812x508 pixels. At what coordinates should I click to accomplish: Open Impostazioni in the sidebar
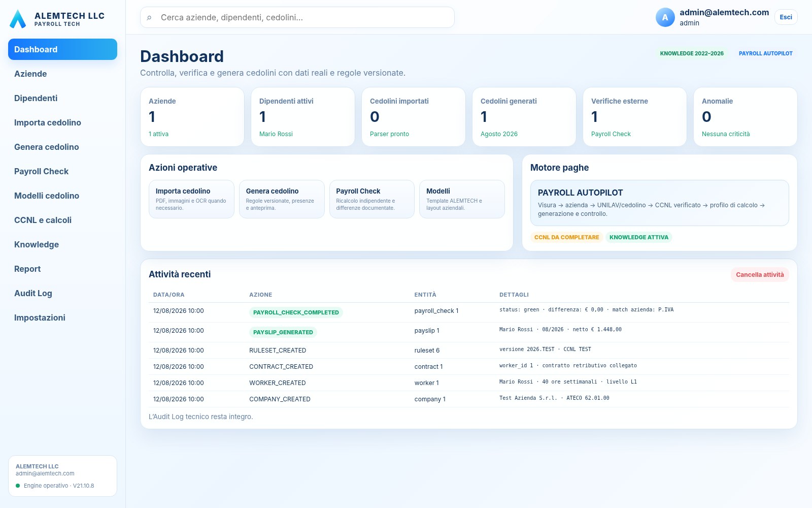coord(62,317)
